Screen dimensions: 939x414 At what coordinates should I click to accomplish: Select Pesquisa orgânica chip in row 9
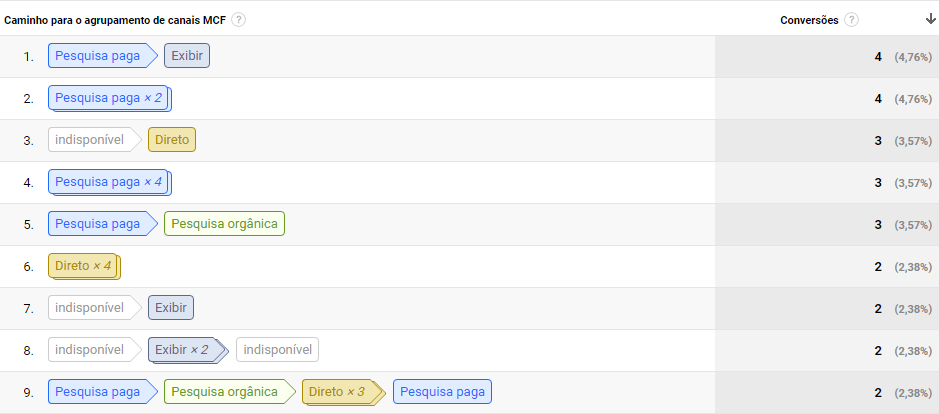point(230,392)
